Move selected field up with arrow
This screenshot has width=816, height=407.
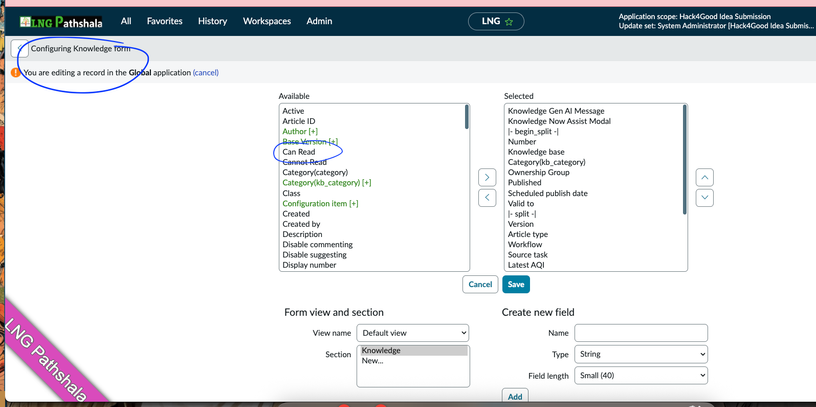705,177
